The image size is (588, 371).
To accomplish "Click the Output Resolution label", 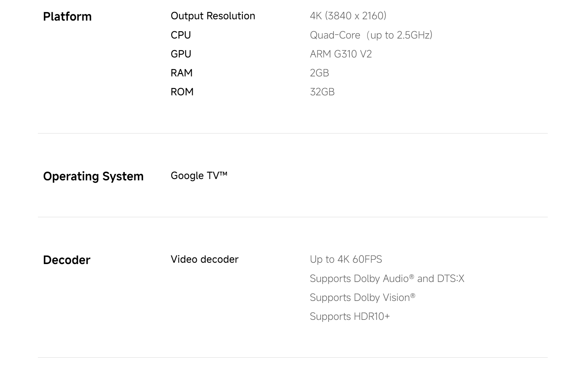I will (x=213, y=16).
